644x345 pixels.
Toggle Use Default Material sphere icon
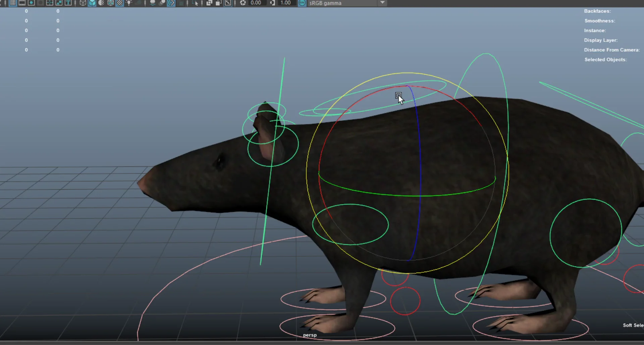coord(101,3)
